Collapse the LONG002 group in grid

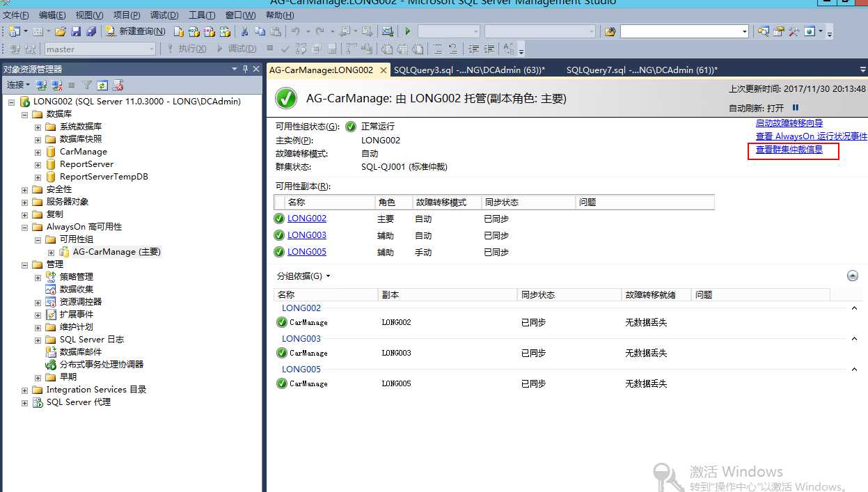click(x=855, y=308)
